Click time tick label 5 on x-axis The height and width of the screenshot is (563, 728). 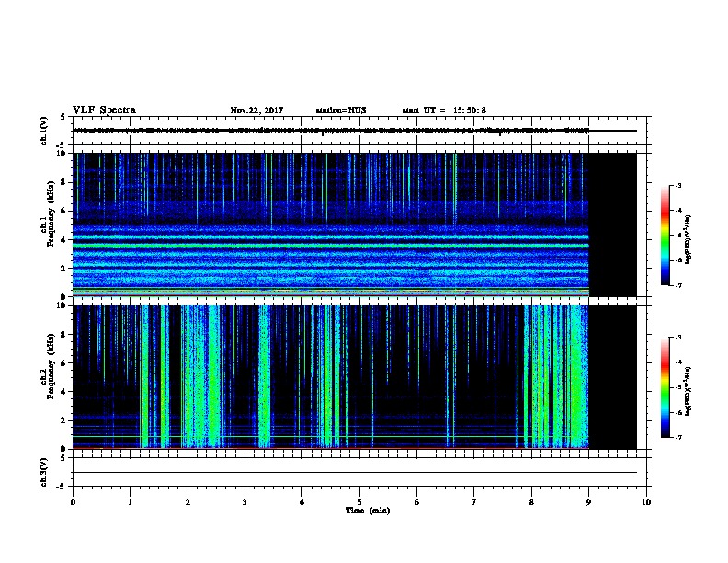tap(359, 501)
